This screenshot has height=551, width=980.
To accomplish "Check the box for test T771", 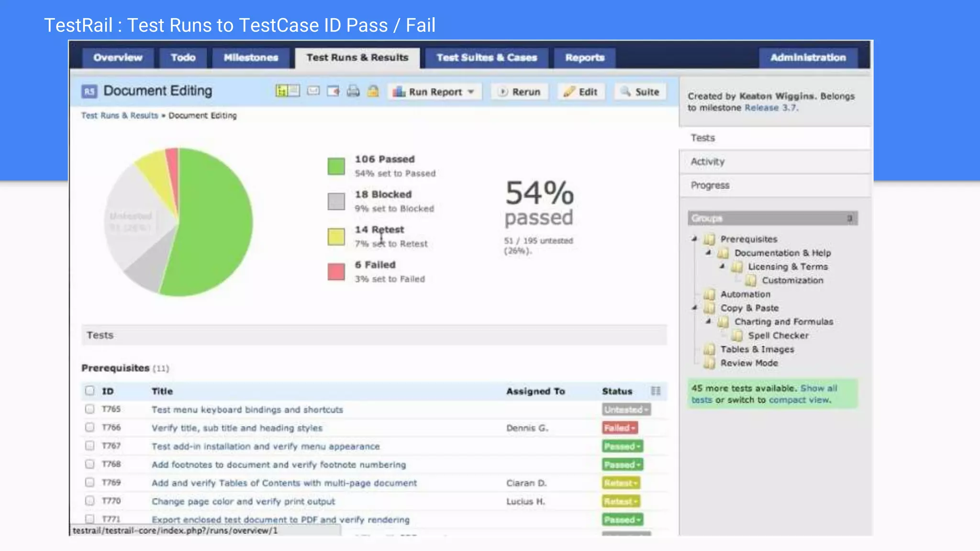I will coord(89,518).
